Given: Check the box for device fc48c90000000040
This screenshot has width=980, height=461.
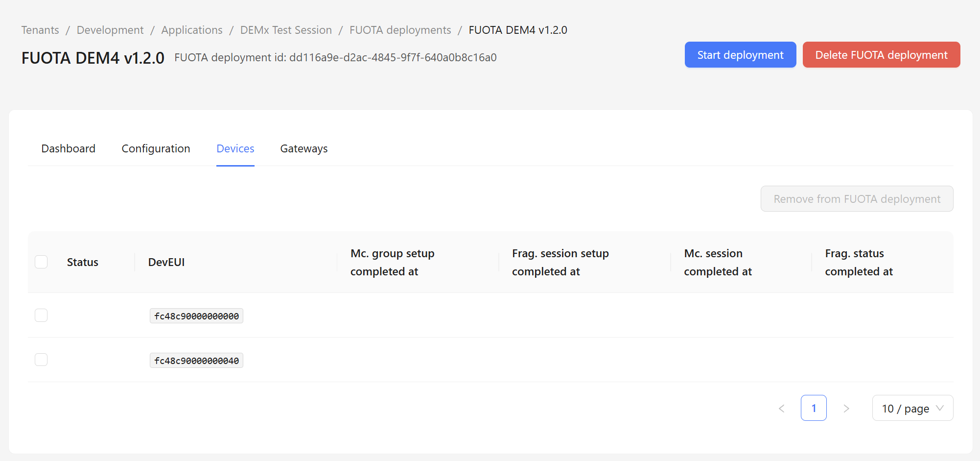Looking at the screenshot, I should point(41,360).
